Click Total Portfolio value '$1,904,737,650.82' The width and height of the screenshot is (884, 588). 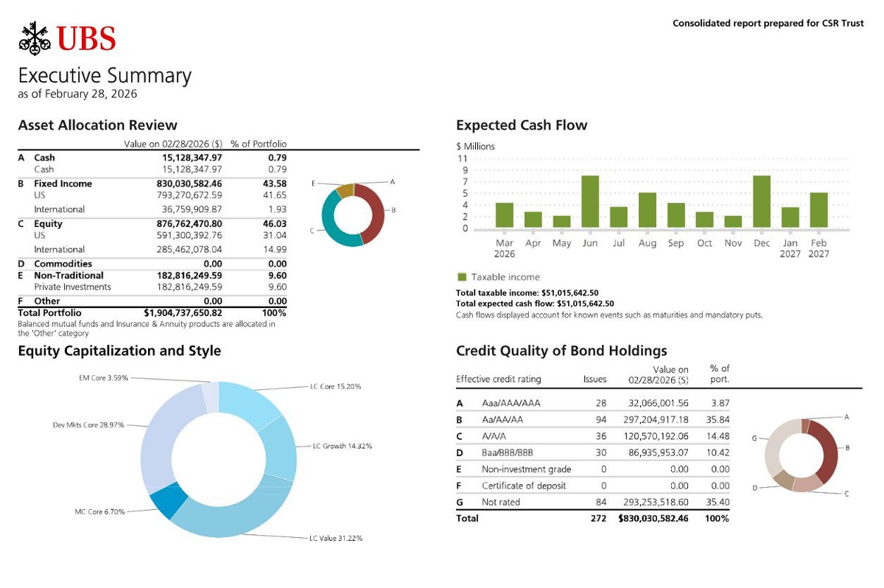click(183, 312)
